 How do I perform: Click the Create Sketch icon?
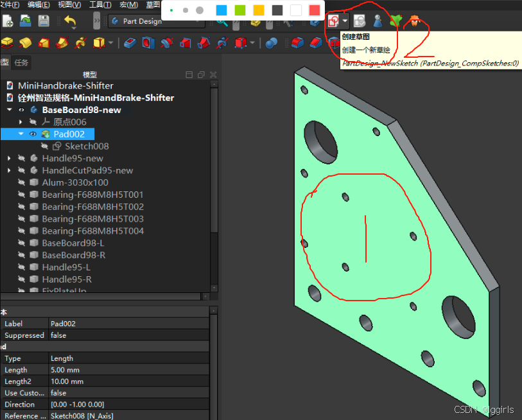click(333, 21)
